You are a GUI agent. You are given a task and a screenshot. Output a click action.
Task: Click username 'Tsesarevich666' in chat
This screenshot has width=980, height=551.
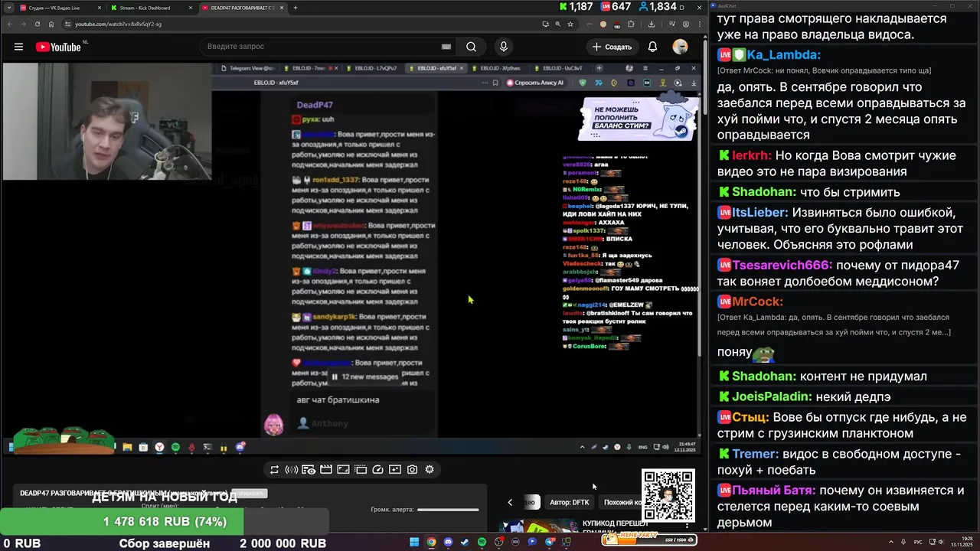click(x=782, y=266)
